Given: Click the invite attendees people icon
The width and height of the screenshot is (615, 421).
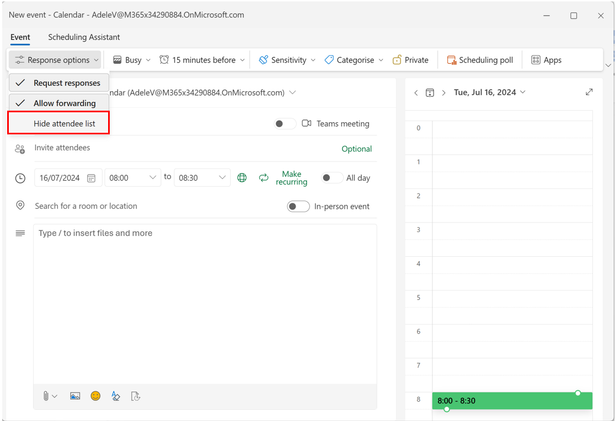Looking at the screenshot, I should point(20,149).
